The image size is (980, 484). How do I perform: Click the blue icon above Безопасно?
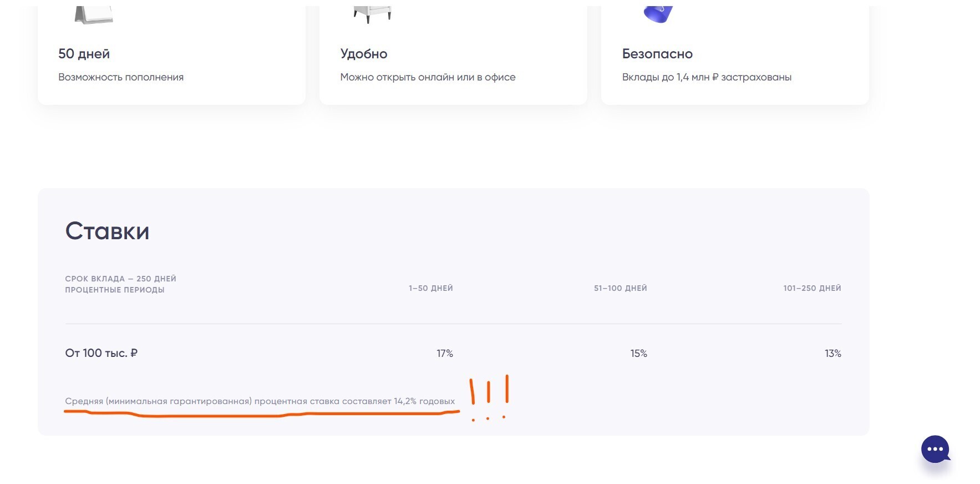(659, 14)
